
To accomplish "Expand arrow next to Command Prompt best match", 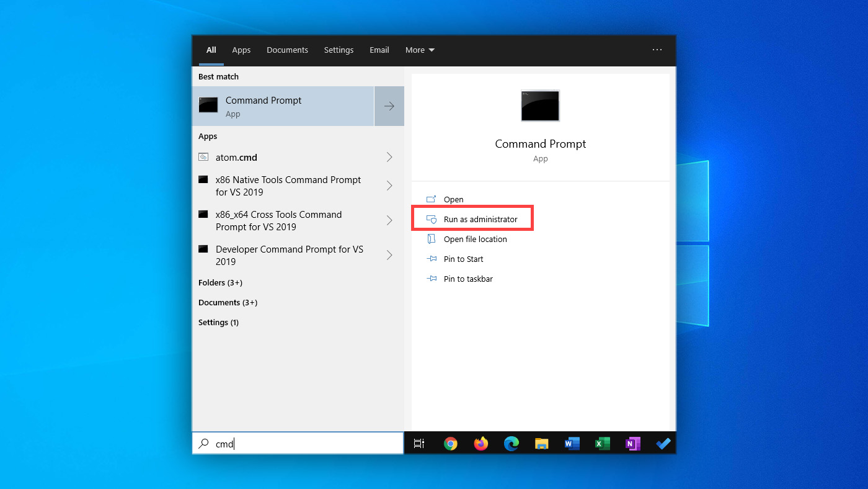I will pos(389,106).
